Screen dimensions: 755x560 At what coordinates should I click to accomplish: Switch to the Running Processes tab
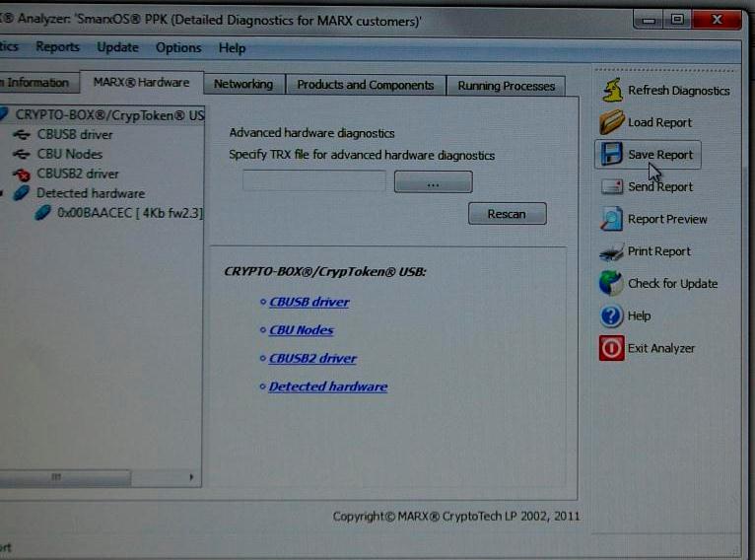(x=506, y=86)
